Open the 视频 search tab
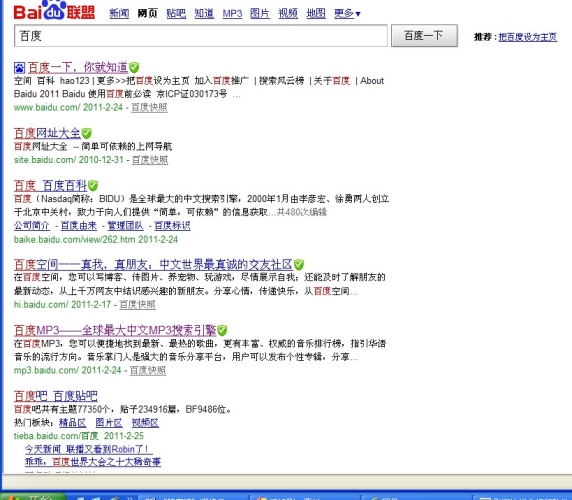 [x=288, y=13]
